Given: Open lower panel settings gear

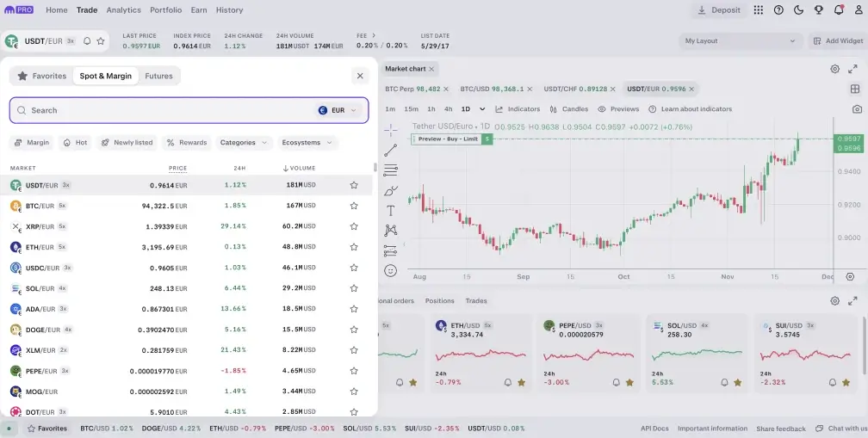Looking at the screenshot, I should pos(834,301).
